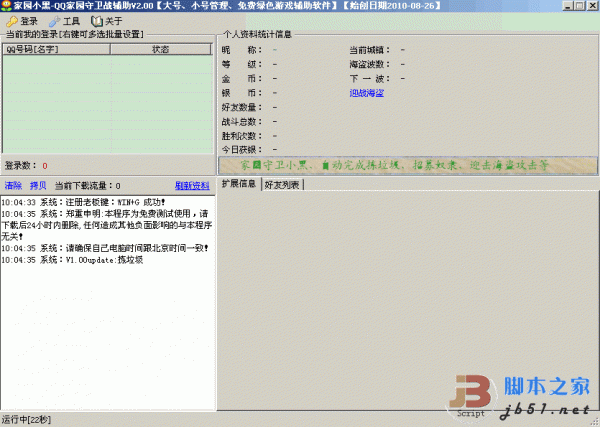Click the 海盗波数 field label
The image size is (600, 427).
[x=370, y=64]
